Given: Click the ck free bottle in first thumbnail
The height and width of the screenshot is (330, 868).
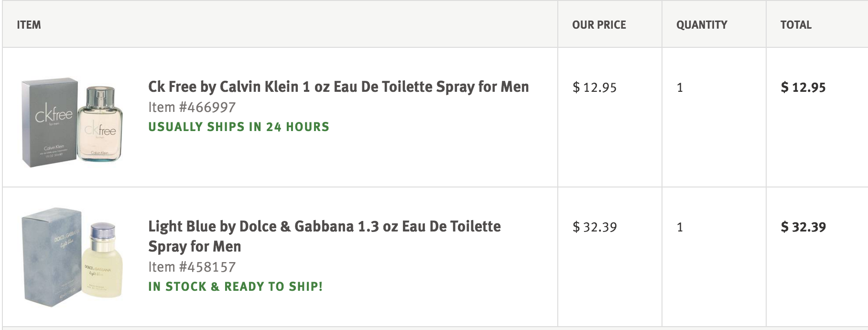Looking at the screenshot, I should [100, 123].
